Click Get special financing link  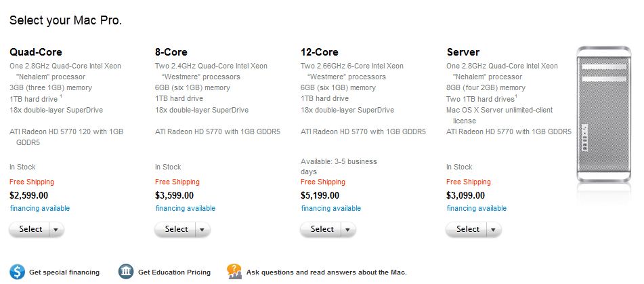(x=64, y=272)
